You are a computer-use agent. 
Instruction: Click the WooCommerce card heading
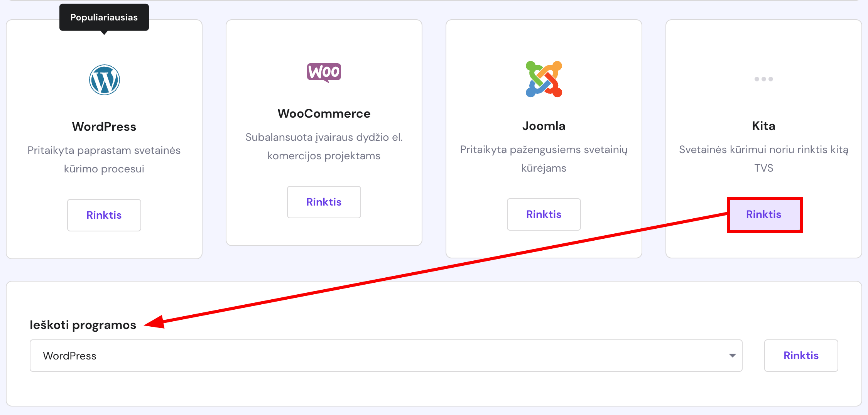324,113
